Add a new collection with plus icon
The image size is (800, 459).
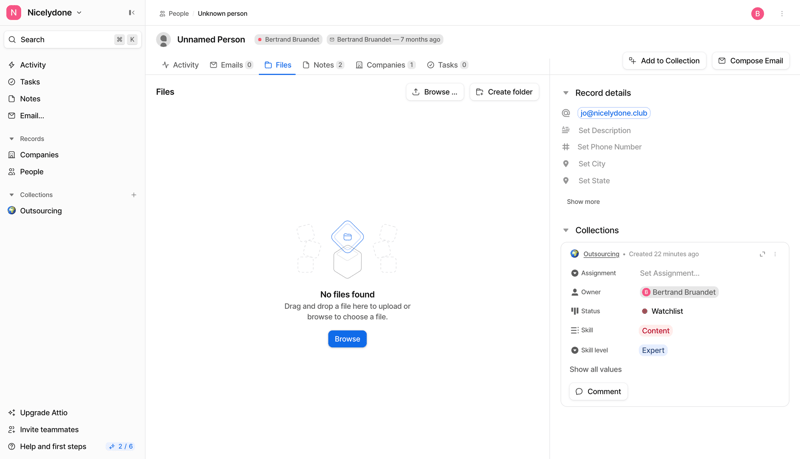tap(134, 195)
